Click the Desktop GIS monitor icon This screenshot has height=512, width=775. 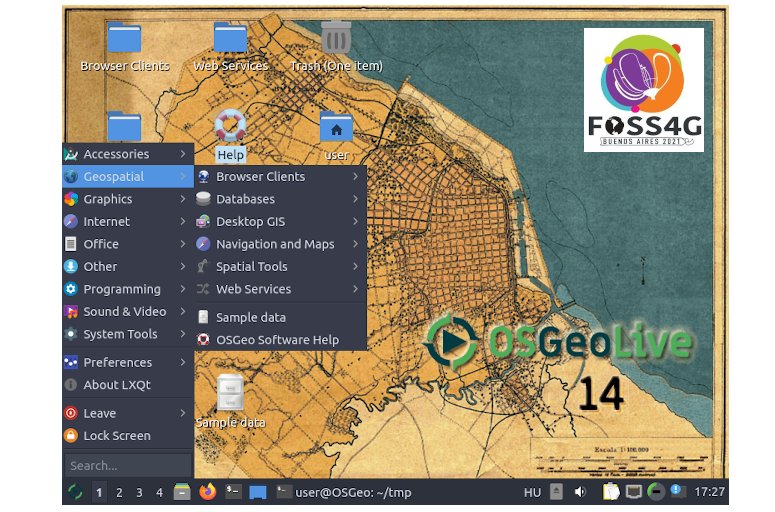pos(203,221)
